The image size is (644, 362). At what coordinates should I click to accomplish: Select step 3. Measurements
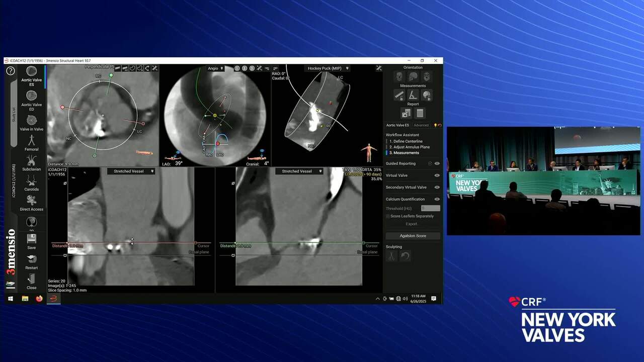point(404,153)
